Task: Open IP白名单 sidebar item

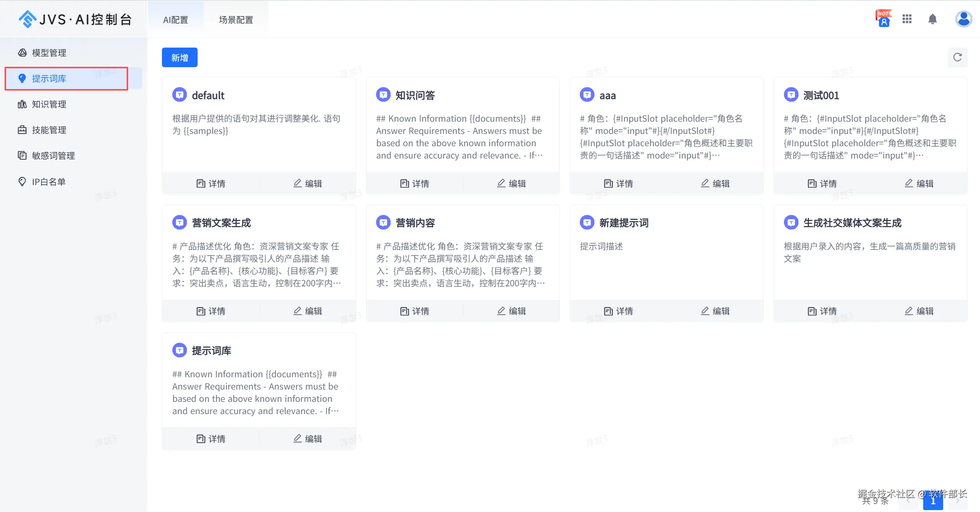Action: (x=48, y=182)
